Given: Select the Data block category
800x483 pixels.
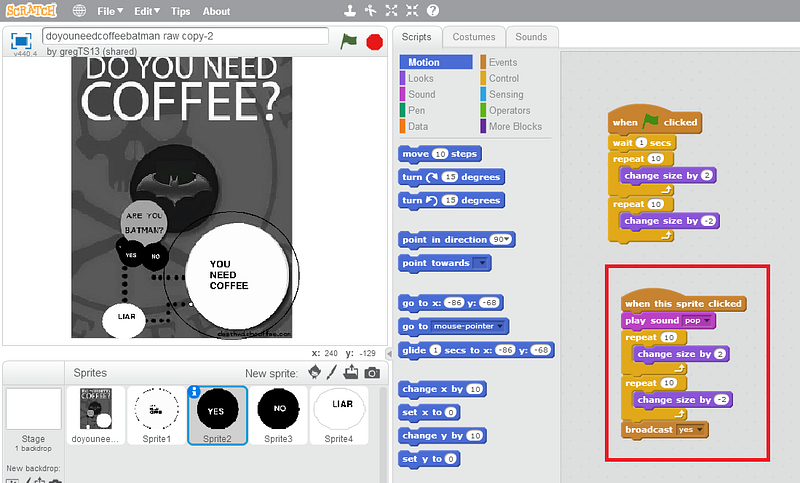Looking at the screenshot, I should 415,126.
